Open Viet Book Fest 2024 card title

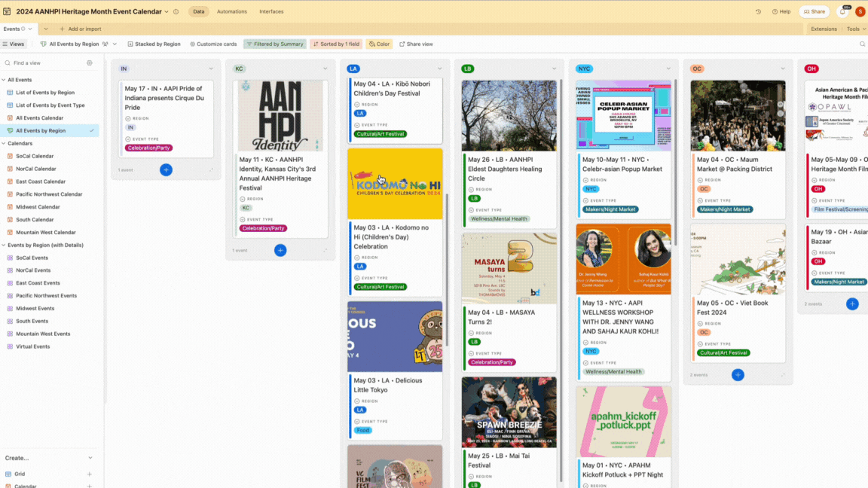[x=732, y=307]
